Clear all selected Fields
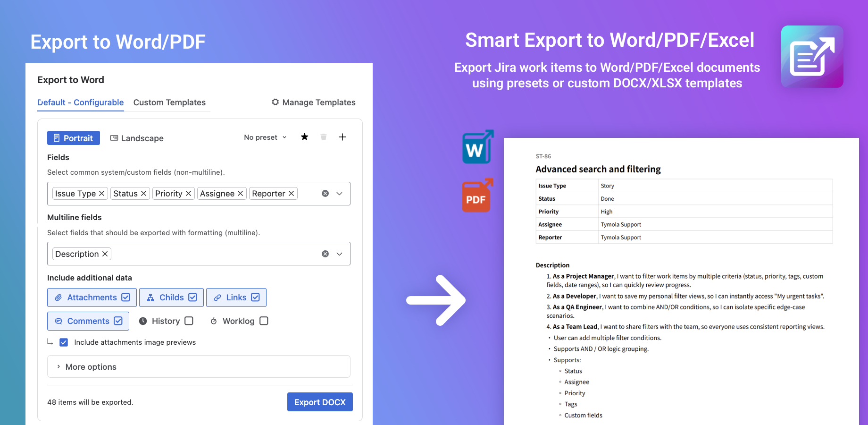 (325, 194)
